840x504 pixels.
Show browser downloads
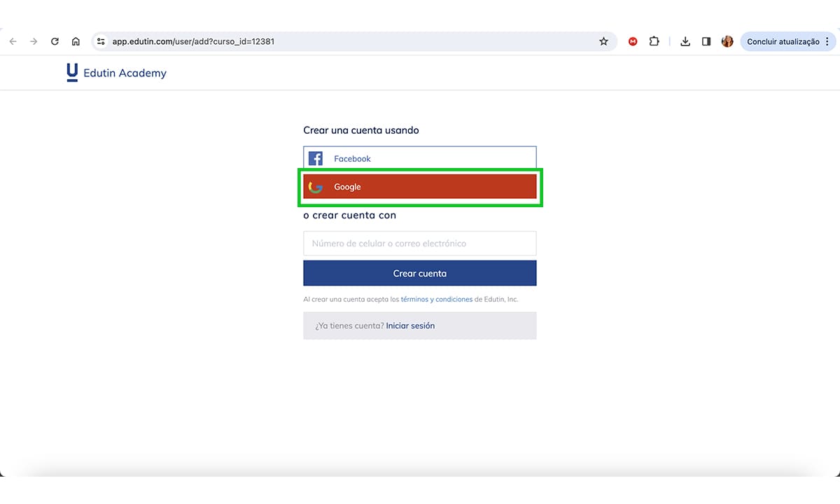pyautogui.click(x=685, y=41)
